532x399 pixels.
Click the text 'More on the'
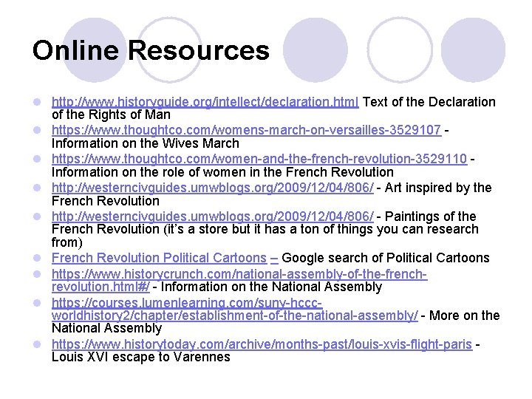(x=465, y=316)
